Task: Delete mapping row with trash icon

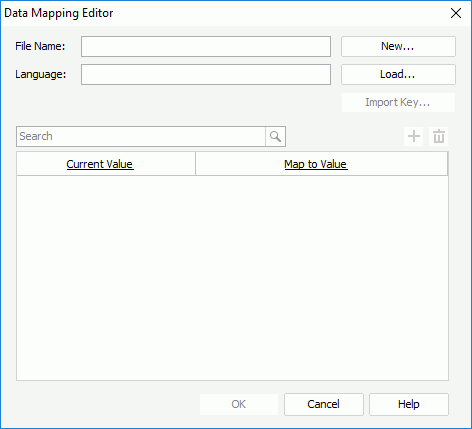Action: point(439,136)
